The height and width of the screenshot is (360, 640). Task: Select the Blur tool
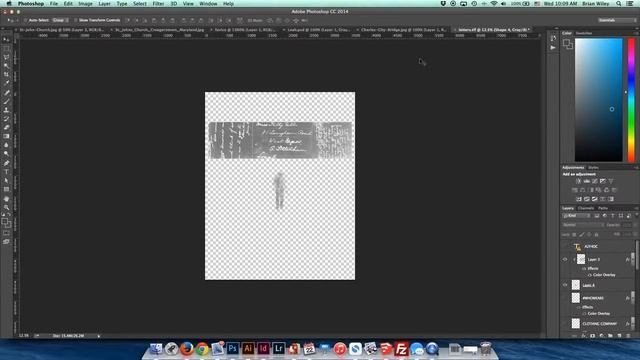coord(6,145)
